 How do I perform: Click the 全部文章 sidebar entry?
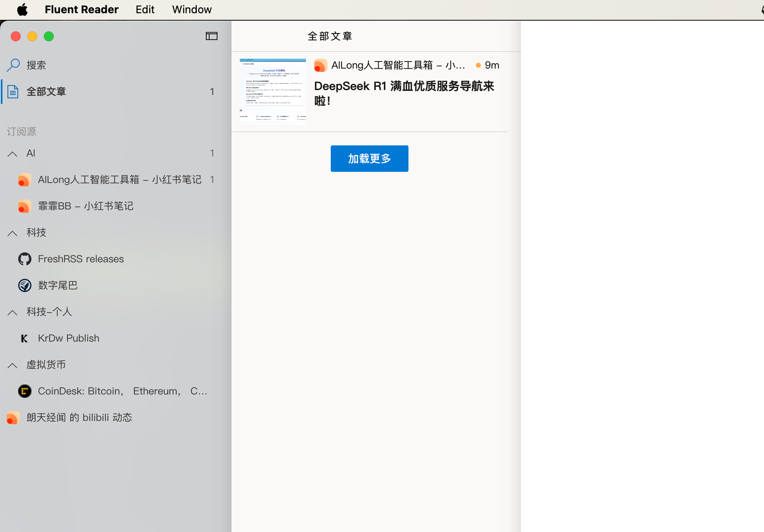(x=46, y=91)
